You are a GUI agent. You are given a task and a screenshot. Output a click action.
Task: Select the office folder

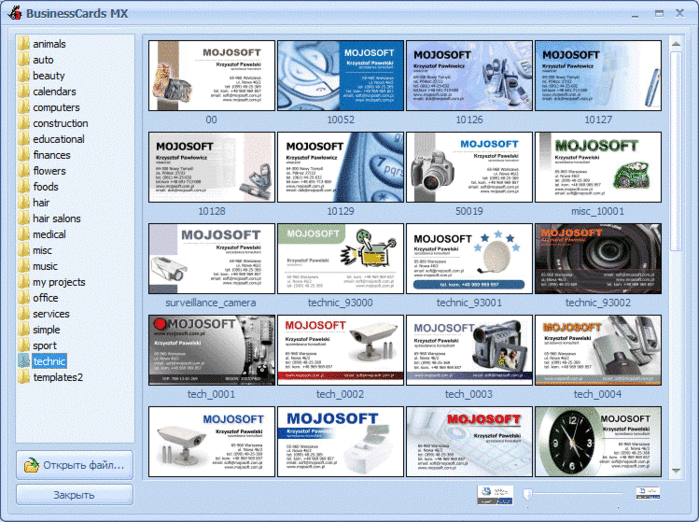click(38, 298)
